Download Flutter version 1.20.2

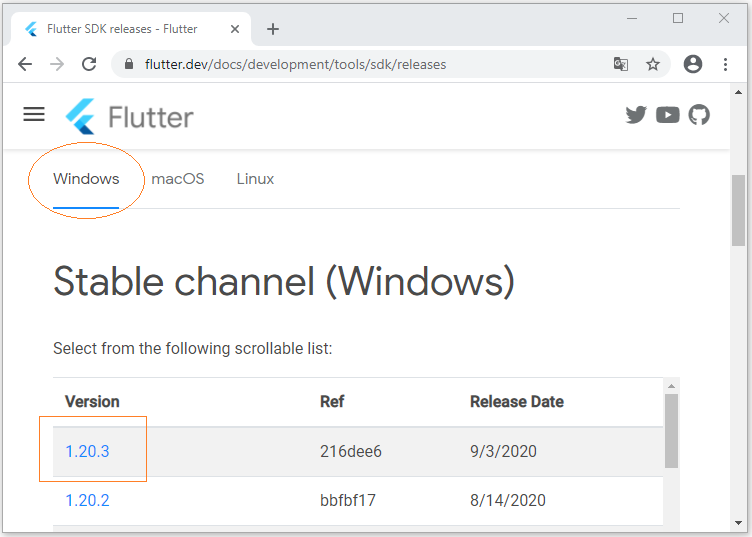point(87,501)
